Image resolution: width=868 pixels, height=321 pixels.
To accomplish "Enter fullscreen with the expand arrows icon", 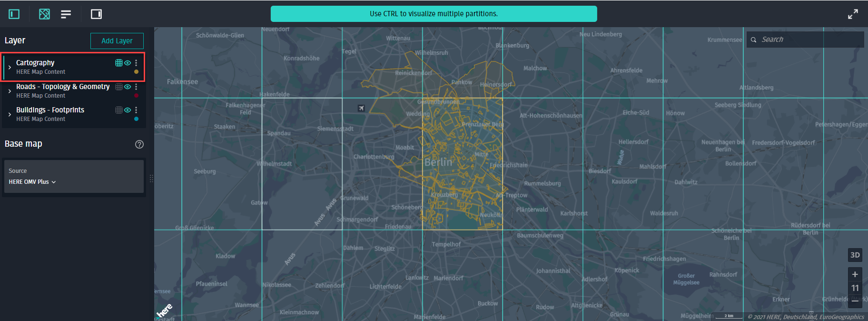I will tap(853, 14).
